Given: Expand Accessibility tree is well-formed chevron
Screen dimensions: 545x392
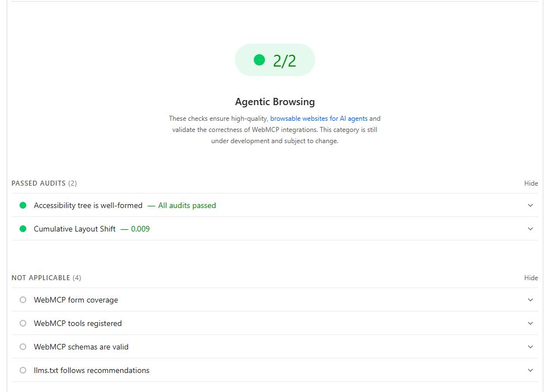Looking at the screenshot, I should pos(530,205).
